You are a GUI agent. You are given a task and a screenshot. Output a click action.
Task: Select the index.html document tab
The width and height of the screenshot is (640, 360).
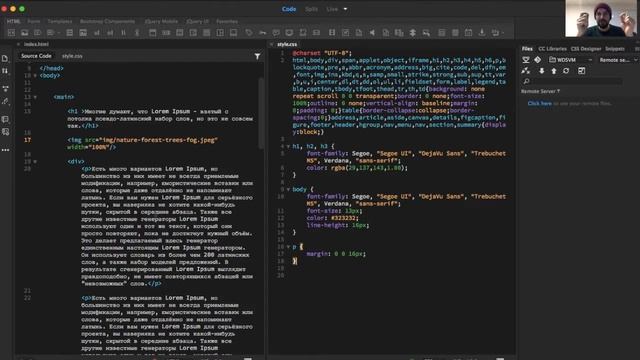coord(36,44)
